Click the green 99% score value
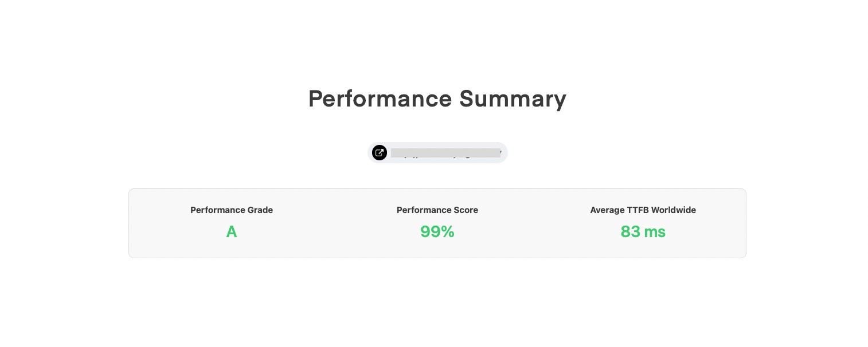Screen dimensions: 868x347 (437, 231)
